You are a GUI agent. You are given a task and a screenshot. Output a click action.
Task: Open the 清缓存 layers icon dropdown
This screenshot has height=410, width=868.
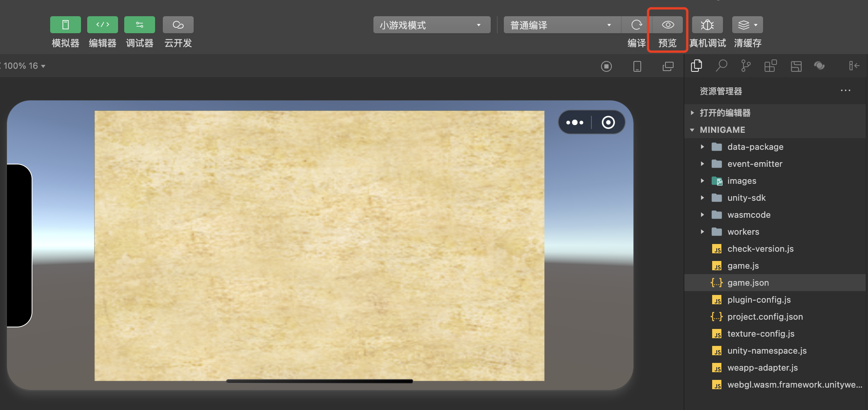[747, 25]
